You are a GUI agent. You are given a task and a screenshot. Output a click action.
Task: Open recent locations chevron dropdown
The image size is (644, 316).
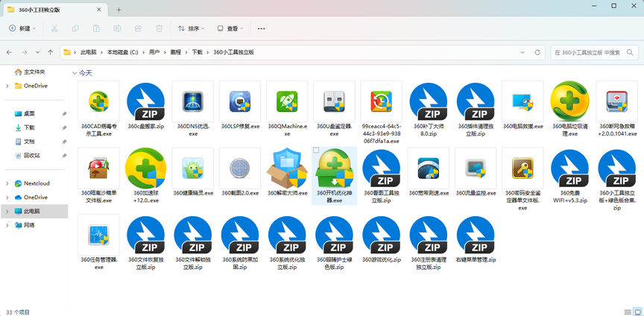(x=38, y=53)
